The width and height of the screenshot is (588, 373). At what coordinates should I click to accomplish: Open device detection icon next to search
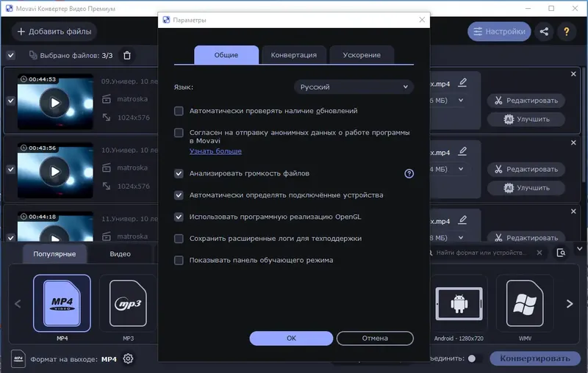click(561, 253)
